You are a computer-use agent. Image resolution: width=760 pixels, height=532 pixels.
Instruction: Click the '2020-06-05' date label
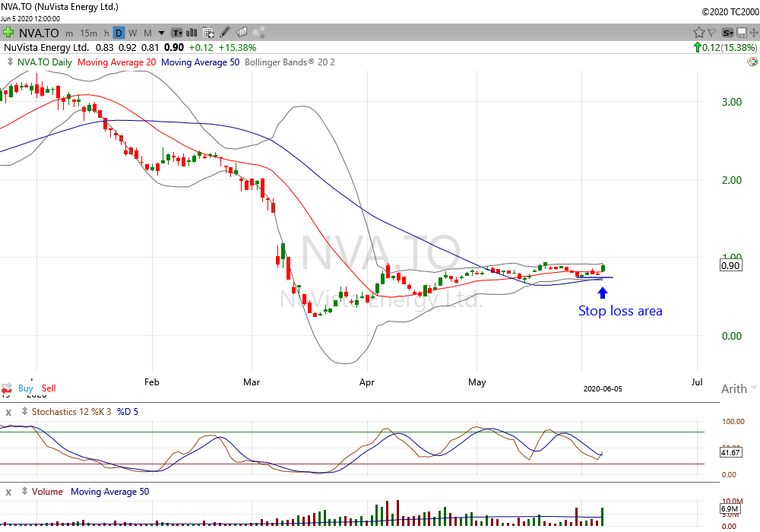pos(603,389)
